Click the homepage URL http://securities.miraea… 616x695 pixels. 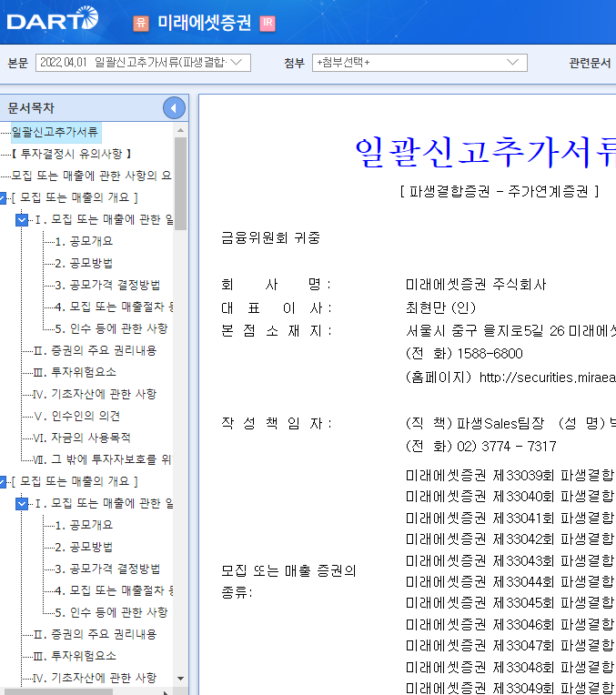click(x=548, y=378)
